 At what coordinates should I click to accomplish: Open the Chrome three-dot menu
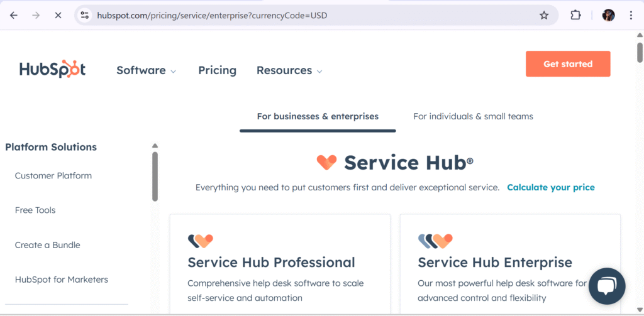tap(631, 15)
